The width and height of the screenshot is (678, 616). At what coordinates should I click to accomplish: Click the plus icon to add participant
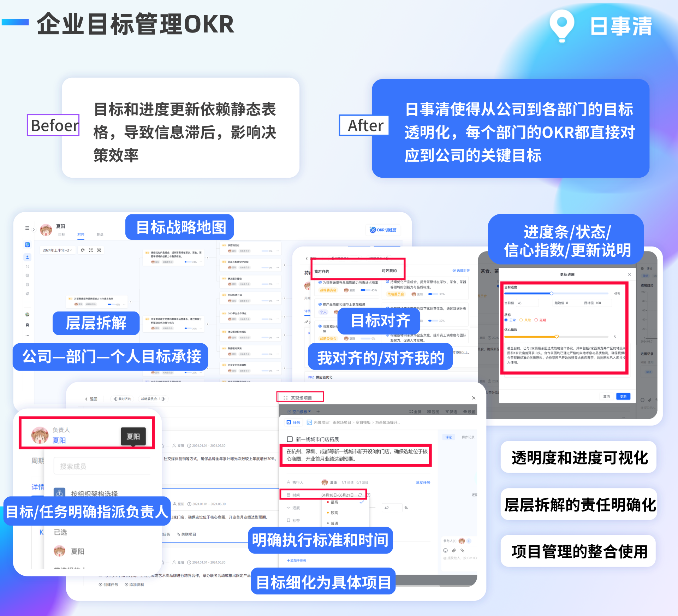click(x=469, y=541)
